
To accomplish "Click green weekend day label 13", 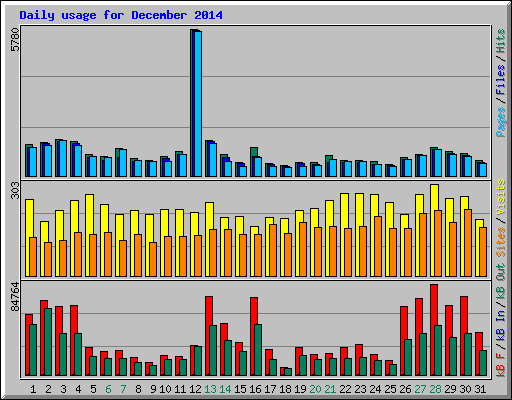I will point(210,389).
